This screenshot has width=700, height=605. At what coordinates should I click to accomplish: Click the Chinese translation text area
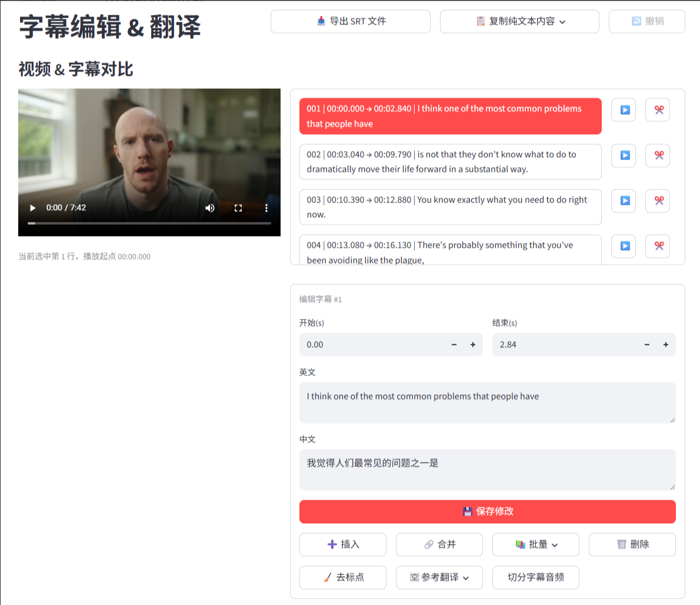pyautogui.click(x=488, y=470)
